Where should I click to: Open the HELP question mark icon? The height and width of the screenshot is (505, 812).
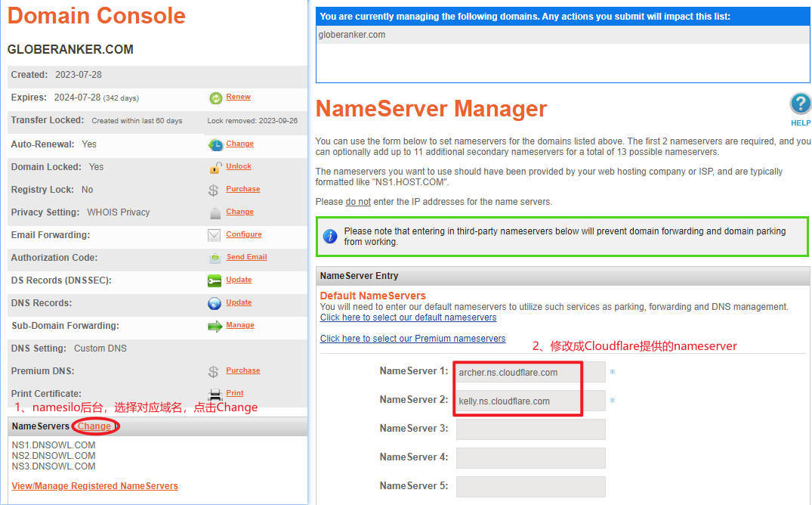(800, 104)
